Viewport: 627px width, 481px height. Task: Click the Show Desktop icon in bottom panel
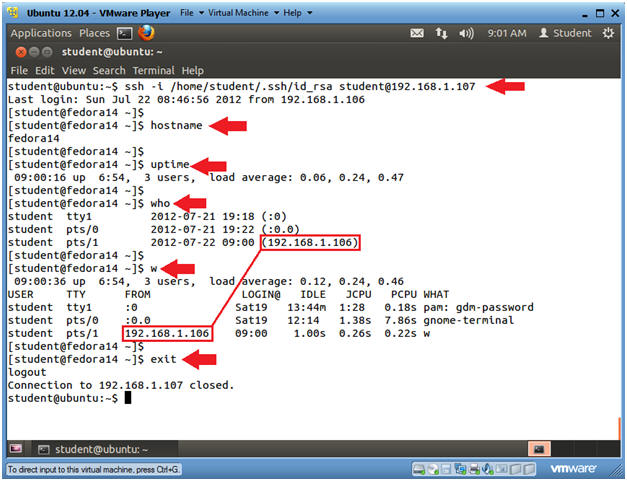16,449
